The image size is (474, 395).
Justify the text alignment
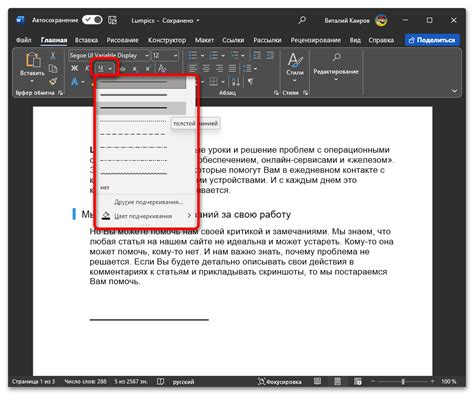point(232,69)
